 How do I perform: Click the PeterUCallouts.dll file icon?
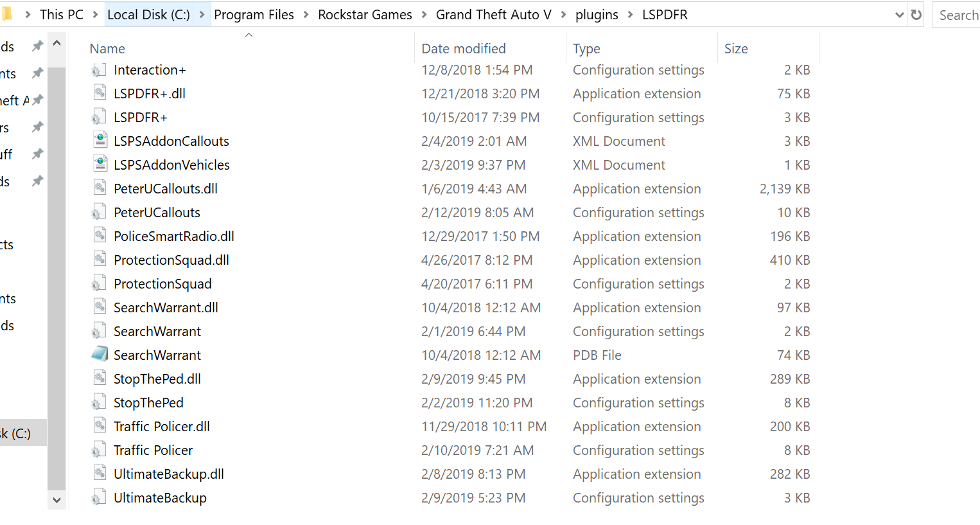tap(100, 188)
